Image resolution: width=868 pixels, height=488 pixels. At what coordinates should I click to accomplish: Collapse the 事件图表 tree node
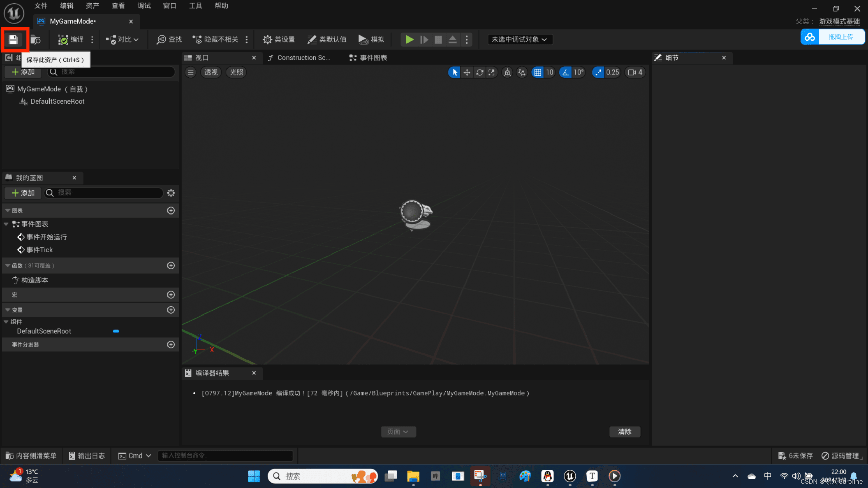click(x=6, y=224)
